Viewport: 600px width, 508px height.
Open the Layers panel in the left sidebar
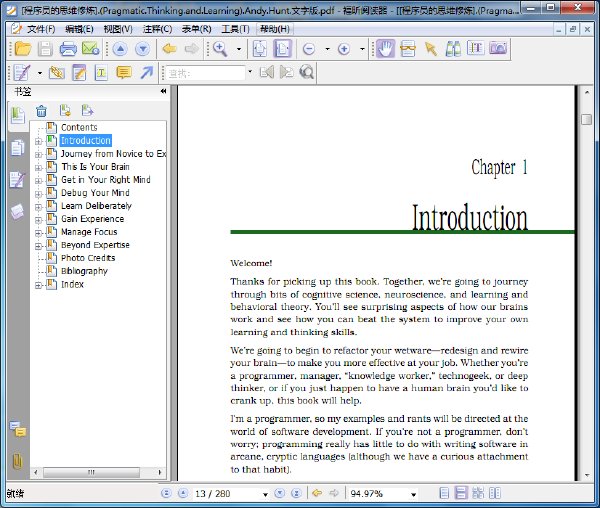(17, 212)
